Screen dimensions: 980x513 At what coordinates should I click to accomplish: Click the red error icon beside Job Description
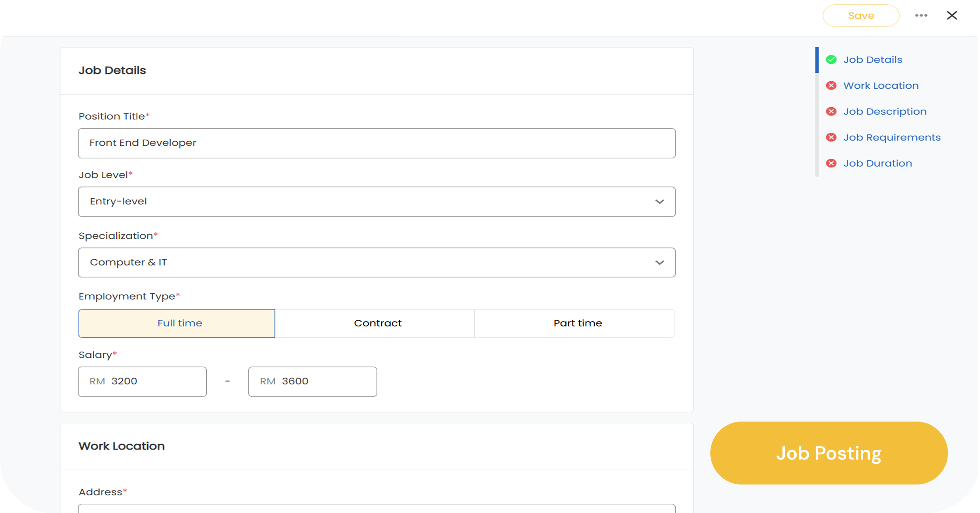click(831, 112)
